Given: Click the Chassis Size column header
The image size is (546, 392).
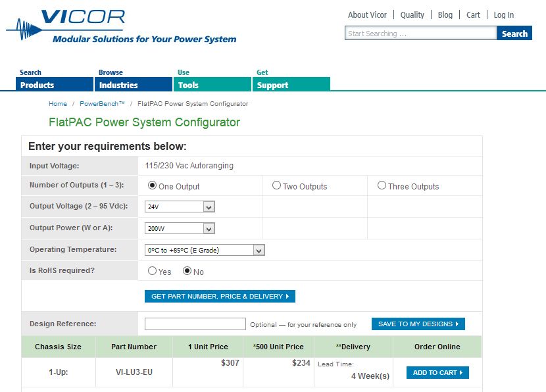Looking at the screenshot, I should click(x=58, y=347).
